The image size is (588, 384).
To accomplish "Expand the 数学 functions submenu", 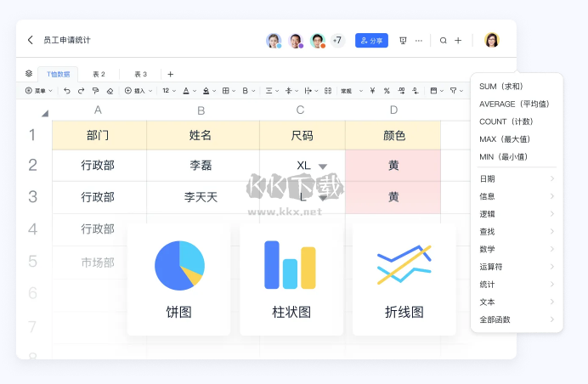I will (517, 250).
